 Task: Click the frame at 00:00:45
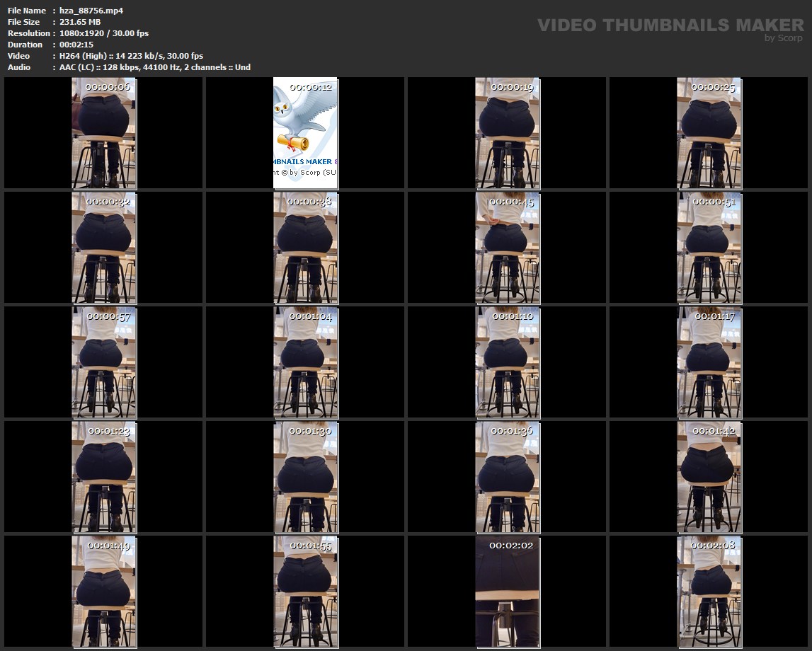508,248
